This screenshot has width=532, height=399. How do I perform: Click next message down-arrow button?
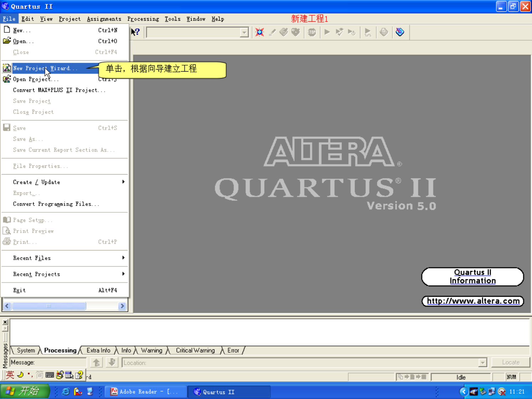click(112, 362)
